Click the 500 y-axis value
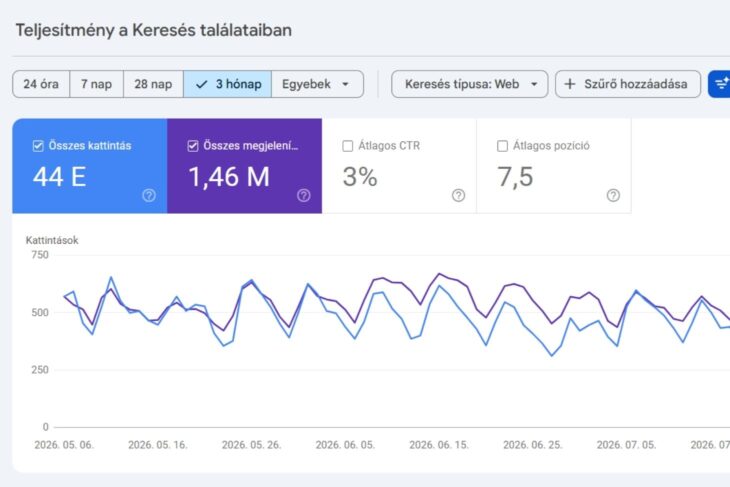730x487 pixels. point(40,312)
